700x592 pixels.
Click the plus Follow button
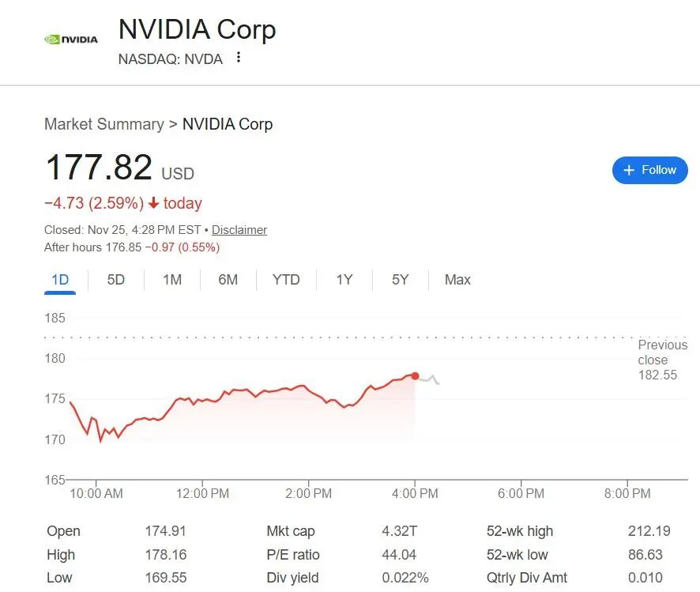tap(649, 170)
